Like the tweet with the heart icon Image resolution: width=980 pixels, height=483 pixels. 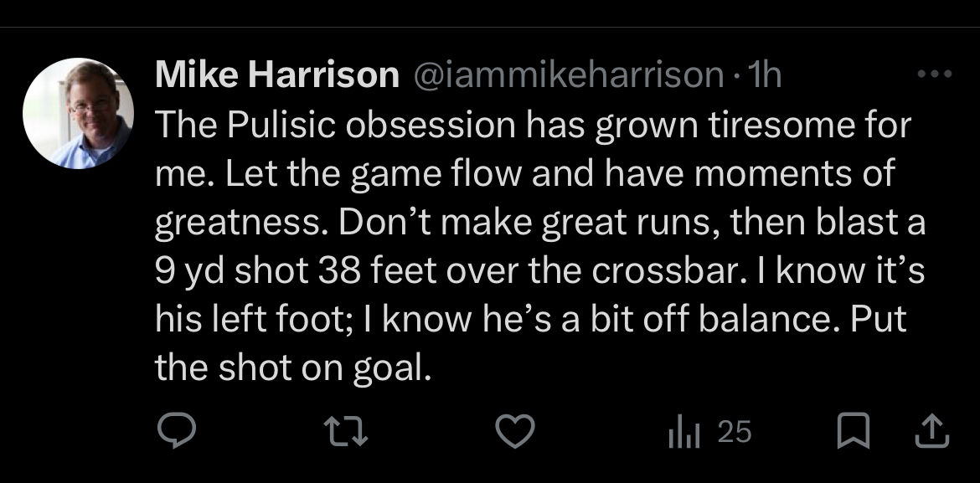tap(515, 432)
